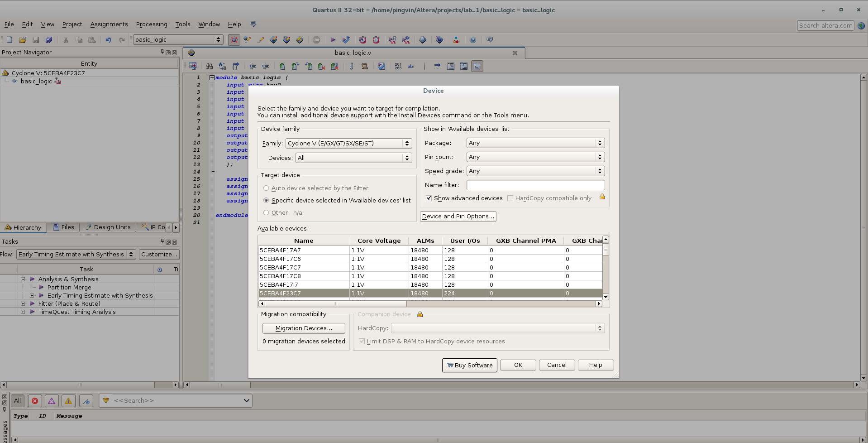Open the Project menu
This screenshot has width=868, height=443.
(x=72, y=24)
